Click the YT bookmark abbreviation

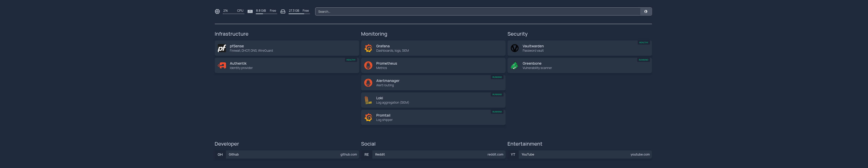pyautogui.click(x=513, y=155)
